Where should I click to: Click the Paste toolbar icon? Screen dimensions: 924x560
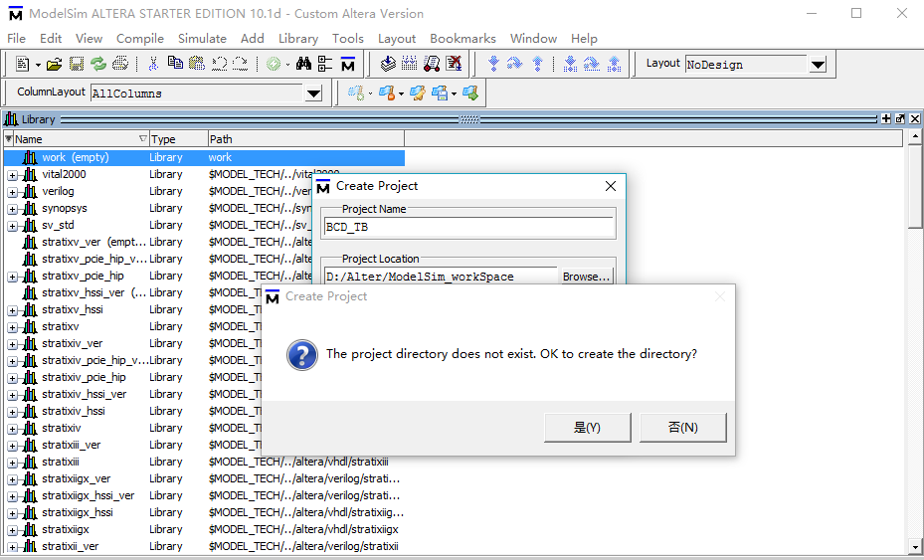(x=197, y=64)
